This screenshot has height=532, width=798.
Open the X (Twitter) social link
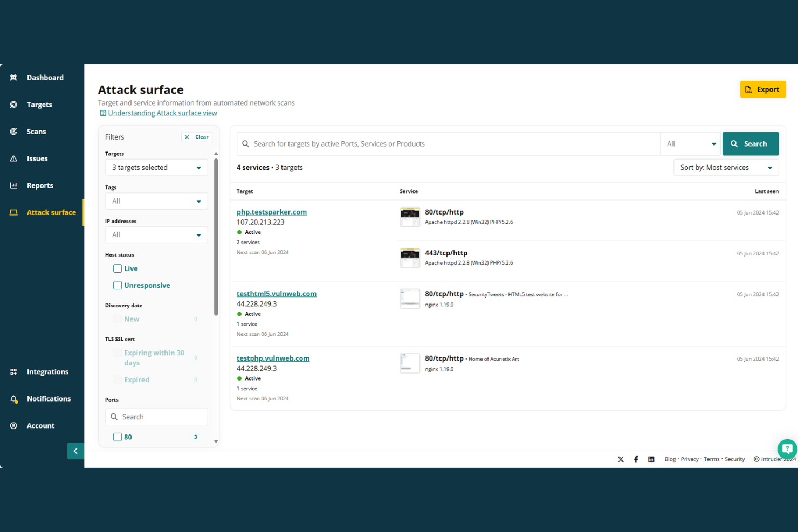pos(621,459)
